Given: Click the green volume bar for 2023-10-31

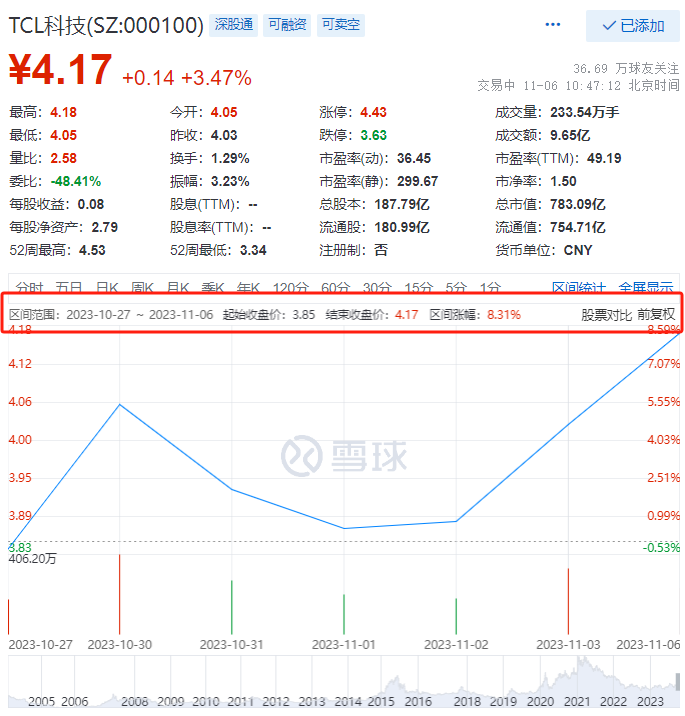Looking at the screenshot, I should pos(232,607).
